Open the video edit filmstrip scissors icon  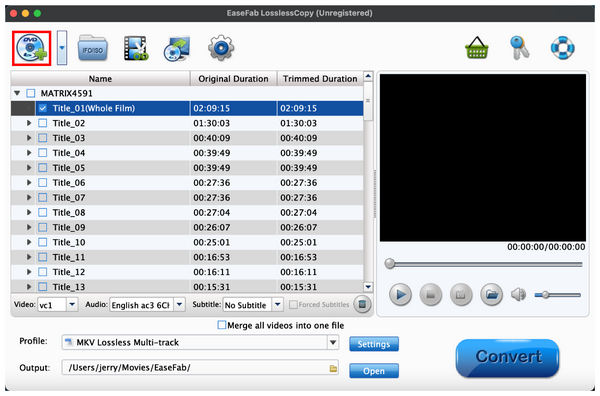(136, 48)
